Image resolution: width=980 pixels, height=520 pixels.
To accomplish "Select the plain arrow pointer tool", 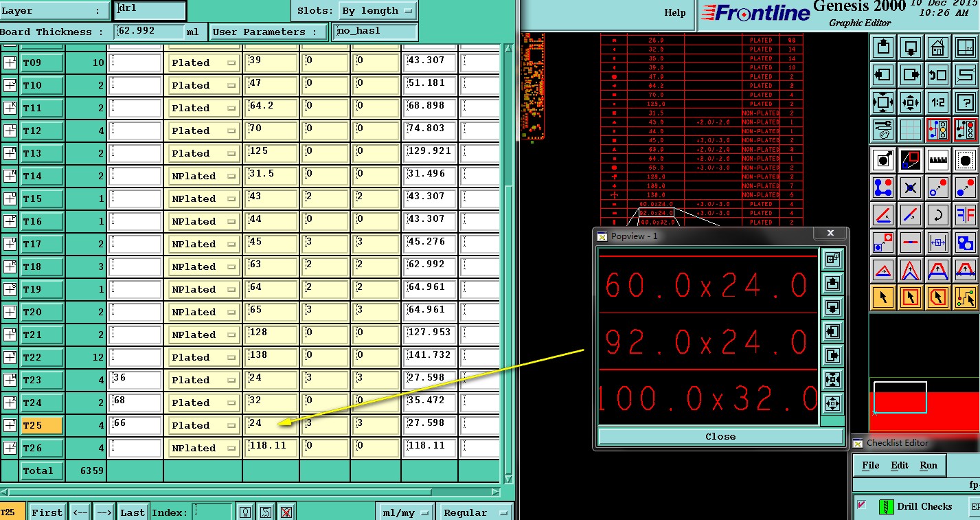I will coord(883,297).
